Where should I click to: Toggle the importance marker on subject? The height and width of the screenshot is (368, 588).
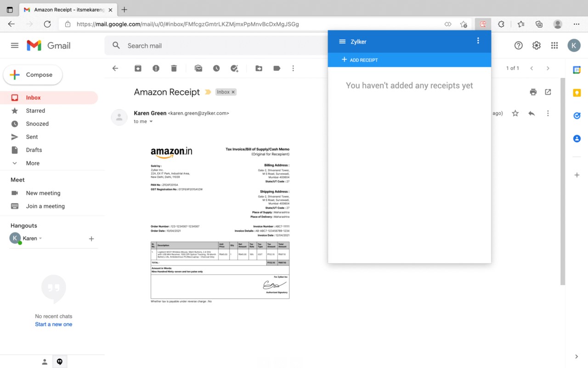208,92
